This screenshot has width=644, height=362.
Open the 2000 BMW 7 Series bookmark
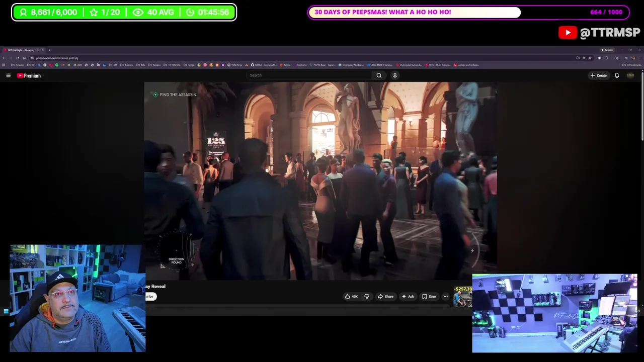pyautogui.click(x=380, y=65)
